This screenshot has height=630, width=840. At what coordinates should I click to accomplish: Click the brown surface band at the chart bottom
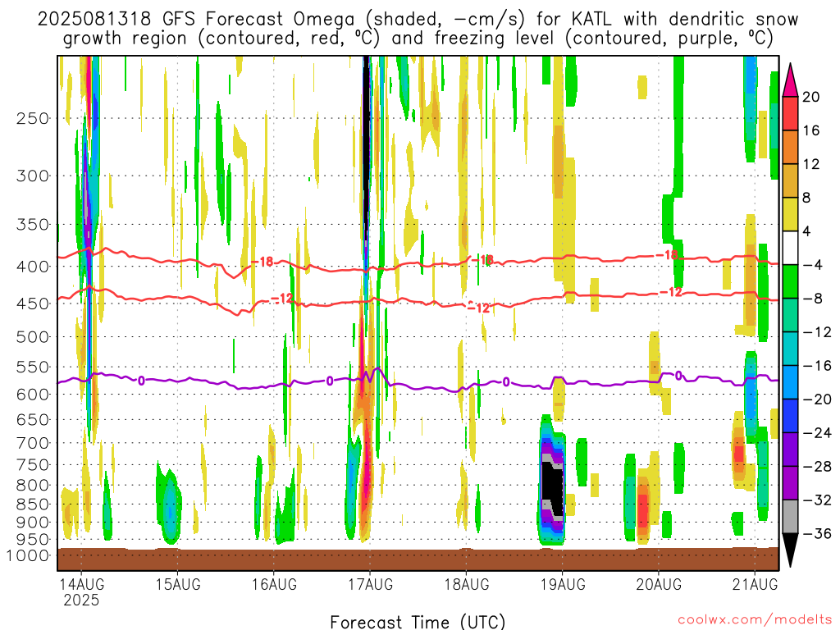pyautogui.click(x=418, y=559)
